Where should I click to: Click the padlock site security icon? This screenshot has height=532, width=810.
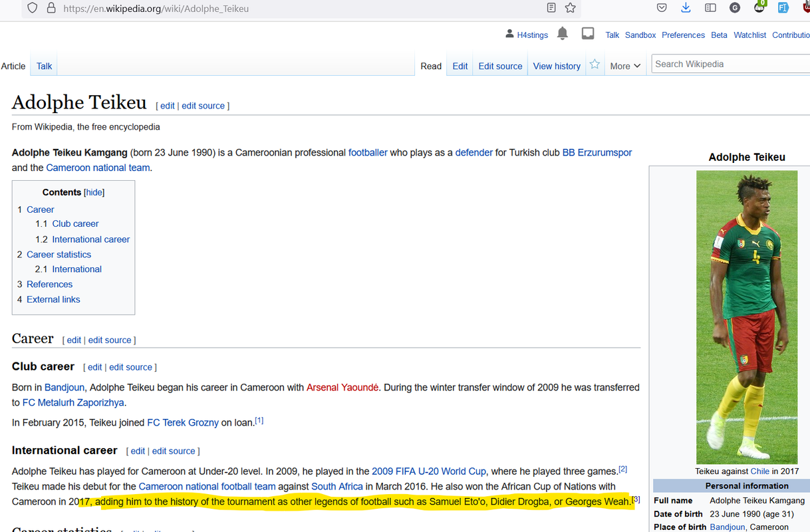(x=51, y=8)
